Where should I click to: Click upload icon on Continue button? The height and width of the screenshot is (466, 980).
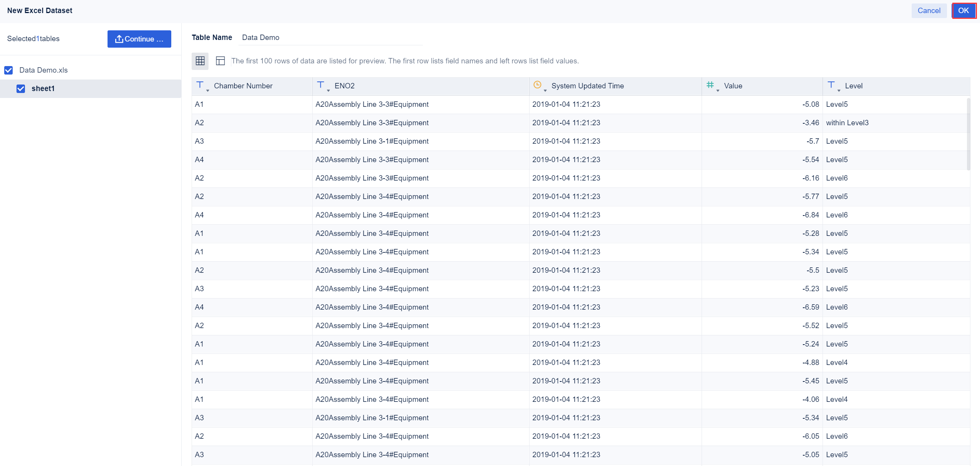(x=119, y=39)
